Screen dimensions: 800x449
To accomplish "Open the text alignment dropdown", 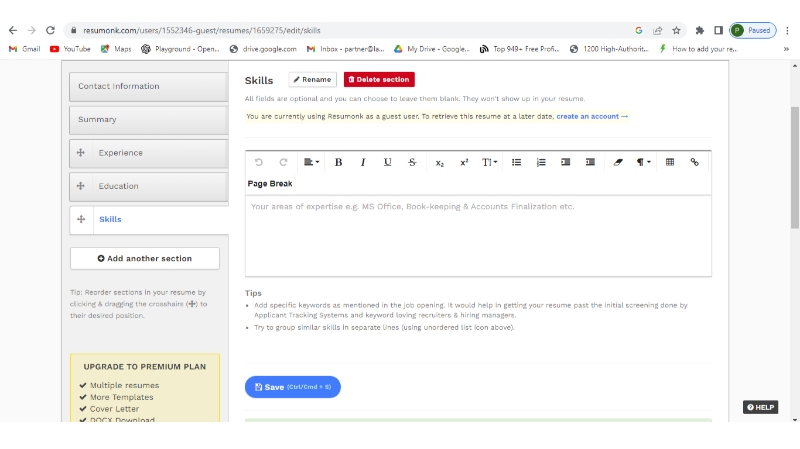I will 312,162.
